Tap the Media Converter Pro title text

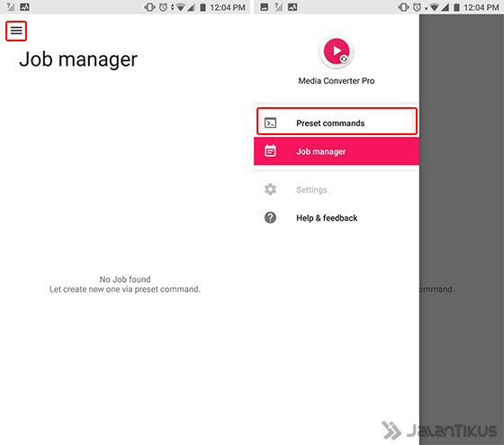(337, 81)
